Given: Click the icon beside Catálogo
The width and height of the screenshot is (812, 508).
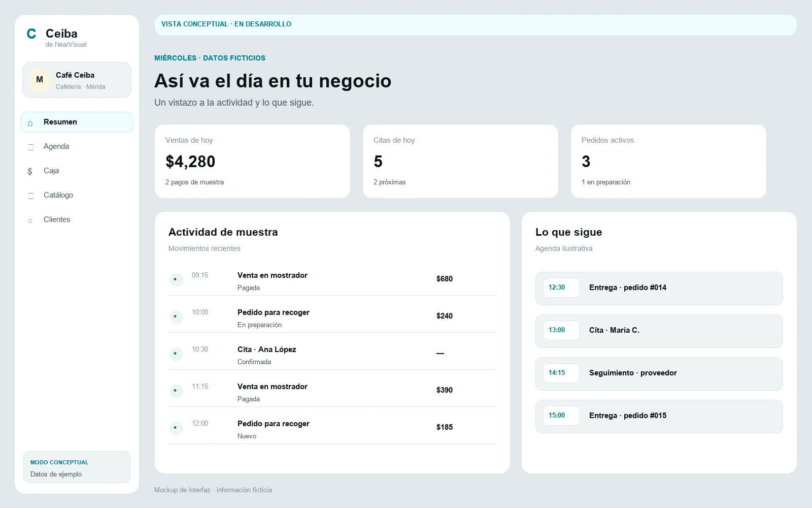Looking at the screenshot, I should coord(30,196).
